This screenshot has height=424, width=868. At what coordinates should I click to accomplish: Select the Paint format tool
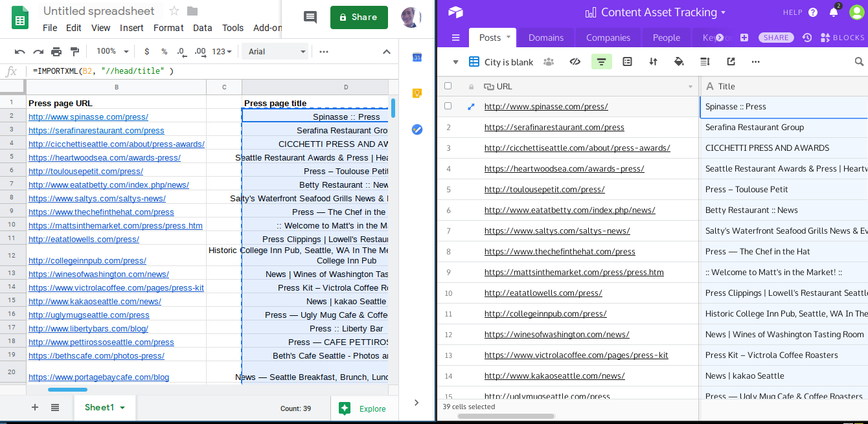point(74,52)
